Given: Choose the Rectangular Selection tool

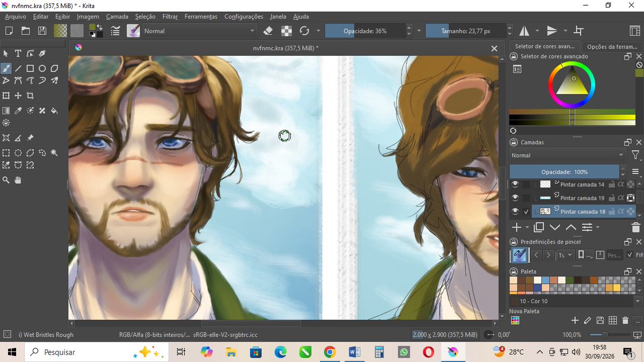Looking at the screenshot, I should point(6,153).
